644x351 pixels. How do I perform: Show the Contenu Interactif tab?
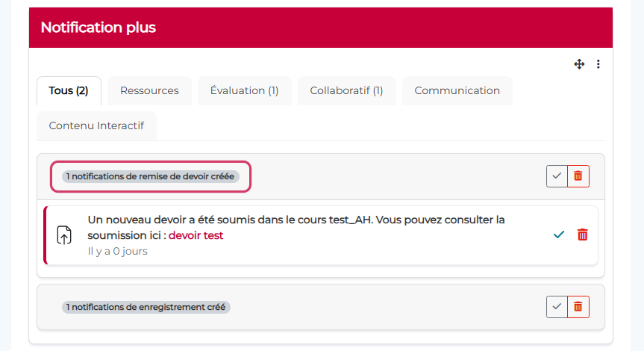pos(96,125)
